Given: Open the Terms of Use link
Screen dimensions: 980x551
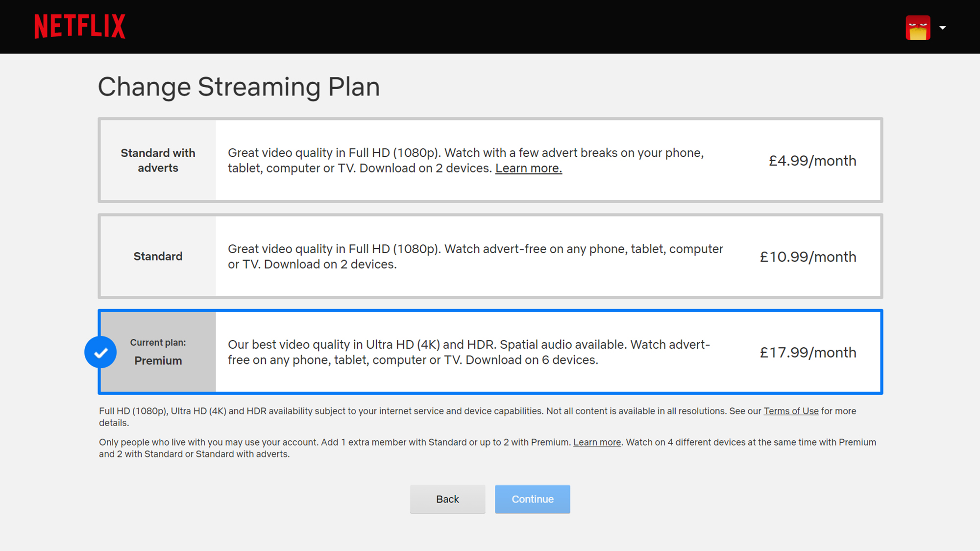Looking at the screenshot, I should [790, 411].
